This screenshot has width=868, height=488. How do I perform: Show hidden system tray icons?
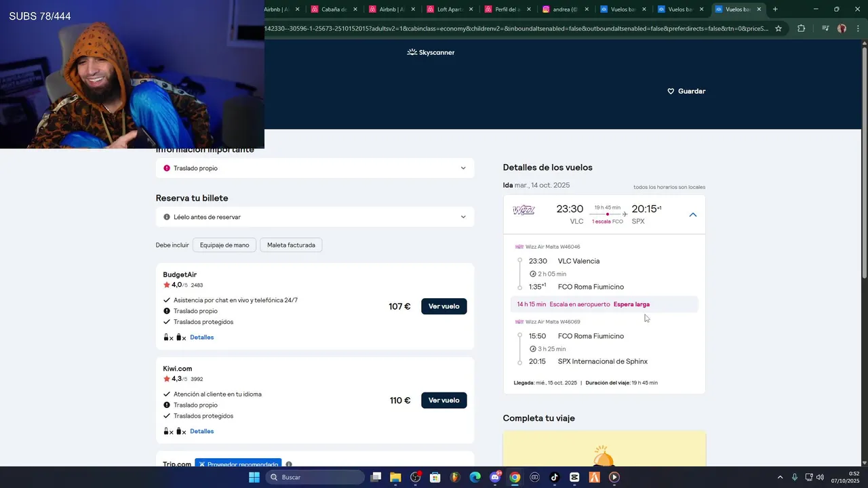[780, 477]
